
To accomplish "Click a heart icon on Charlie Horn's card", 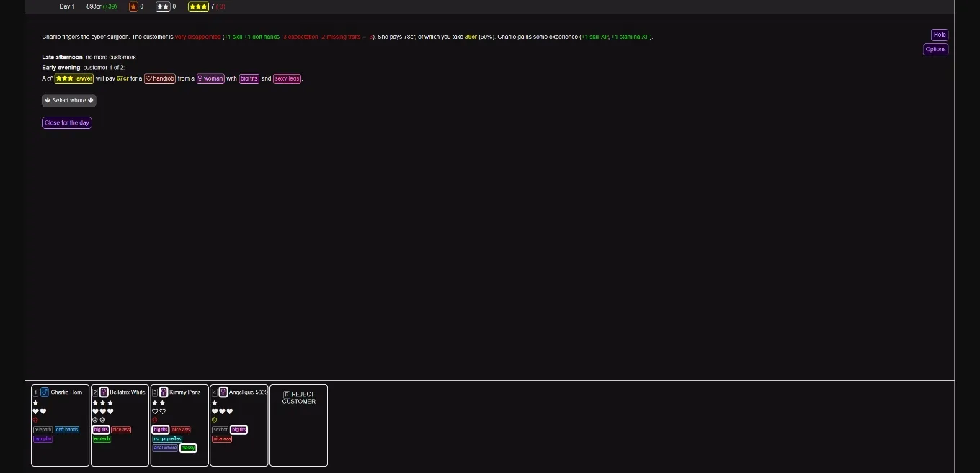I will [x=35, y=410].
